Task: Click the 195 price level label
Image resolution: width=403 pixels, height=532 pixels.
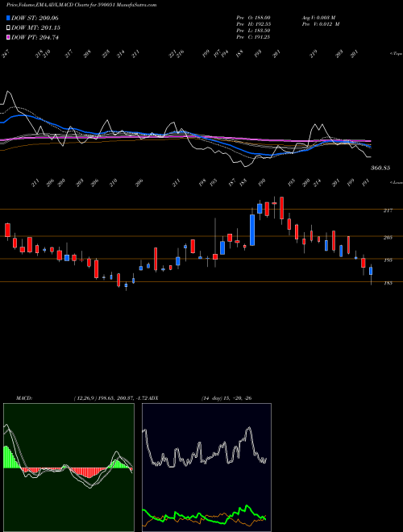Action: click(388, 260)
